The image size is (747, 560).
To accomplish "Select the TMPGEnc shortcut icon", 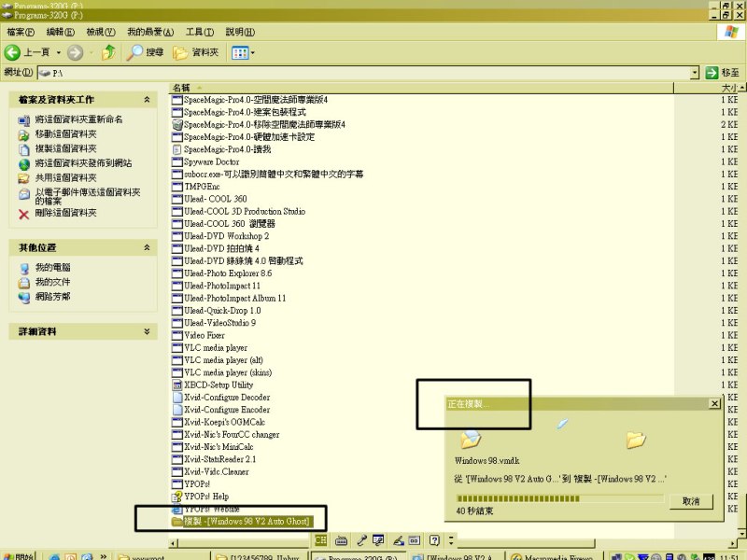I will [177, 186].
